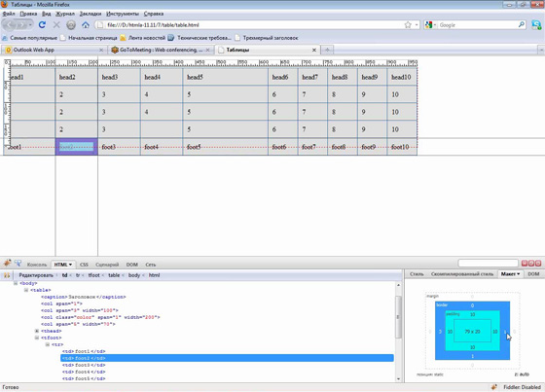This screenshot has width=545, height=392.
Task: Open the Закладки menu
Action: tap(91, 14)
